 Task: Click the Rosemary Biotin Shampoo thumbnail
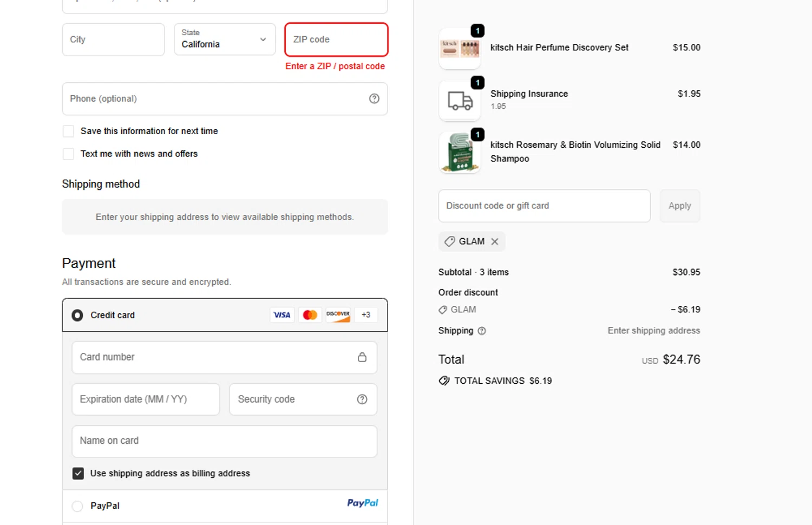[460, 153]
